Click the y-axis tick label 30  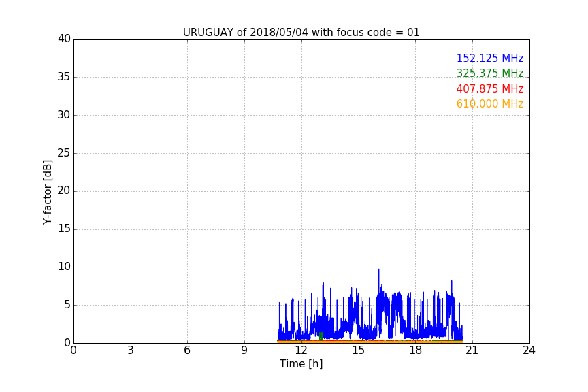64,115
